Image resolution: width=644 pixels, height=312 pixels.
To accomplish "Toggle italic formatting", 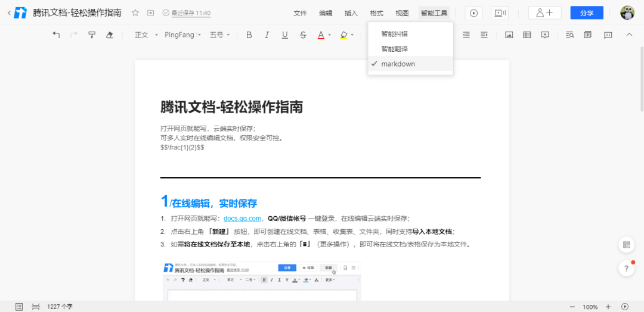I will point(267,35).
